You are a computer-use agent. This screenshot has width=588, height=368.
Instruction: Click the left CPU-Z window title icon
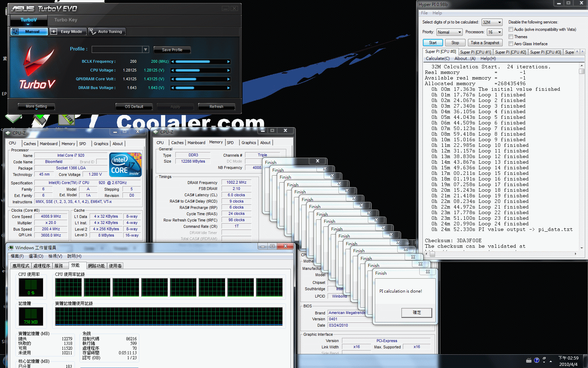coord(8,133)
